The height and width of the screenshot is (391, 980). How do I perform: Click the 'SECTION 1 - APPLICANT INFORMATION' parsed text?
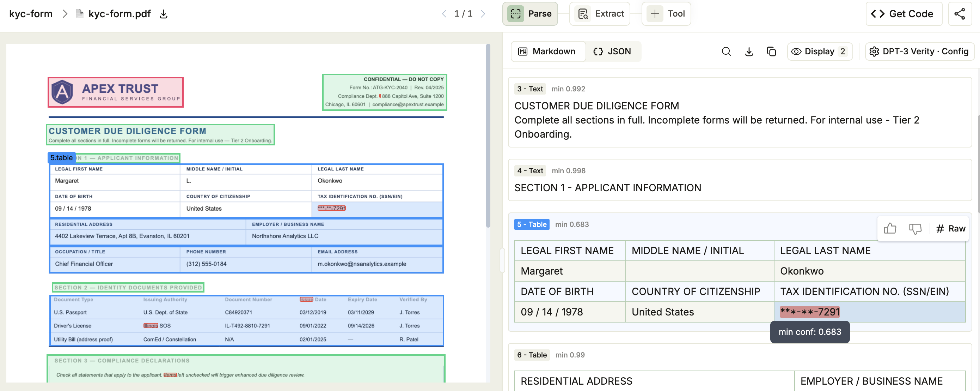click(607, 188)
